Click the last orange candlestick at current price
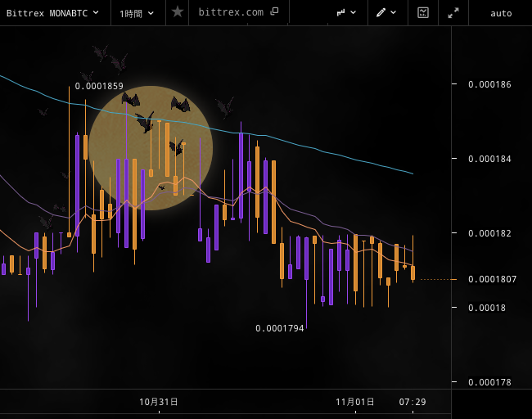This screenshot has height=419, width=532. pos(413,273)
